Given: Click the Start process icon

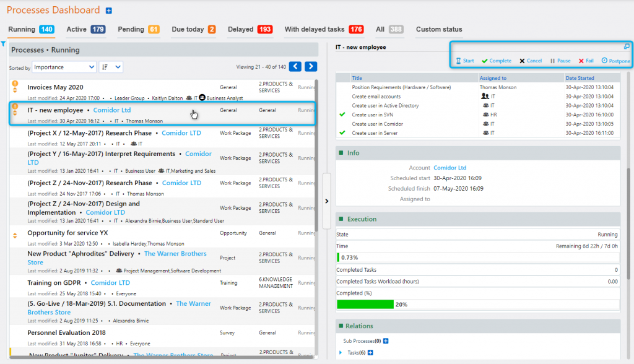Looking at the screenshot, I should (x=459, y=61).
